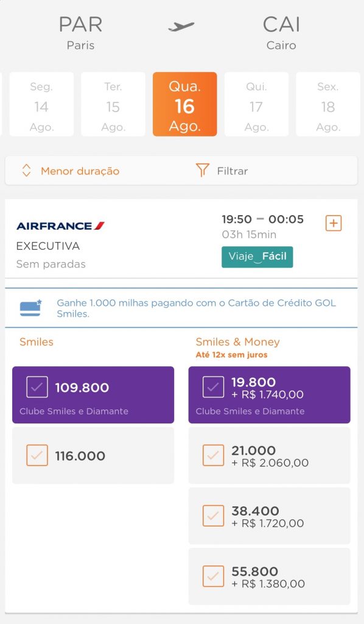The width and height of the screenshot is (364, 624).
Task: Select the purple 19.800 + R$ 1.740,00 fare
Action: tap(270, 394)
